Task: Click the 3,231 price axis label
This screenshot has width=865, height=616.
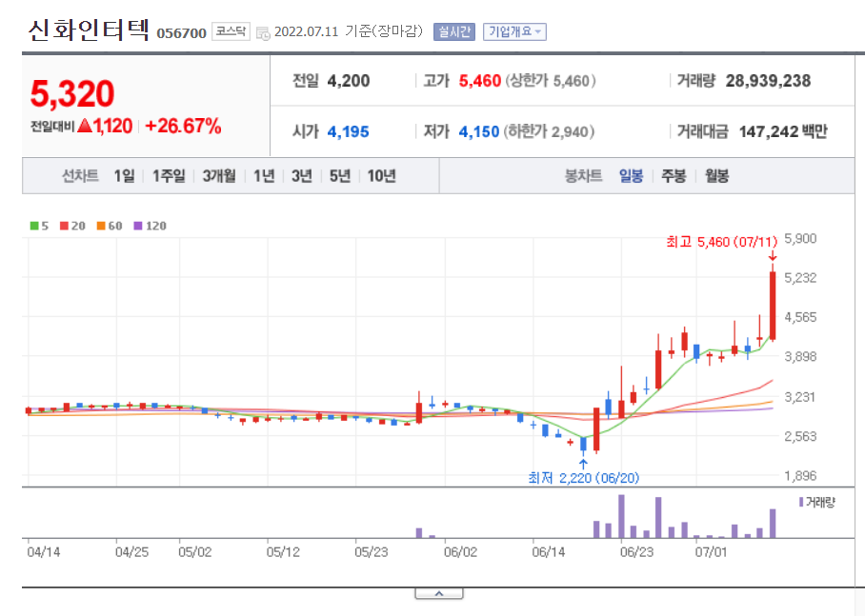Action: pos(800,397)
